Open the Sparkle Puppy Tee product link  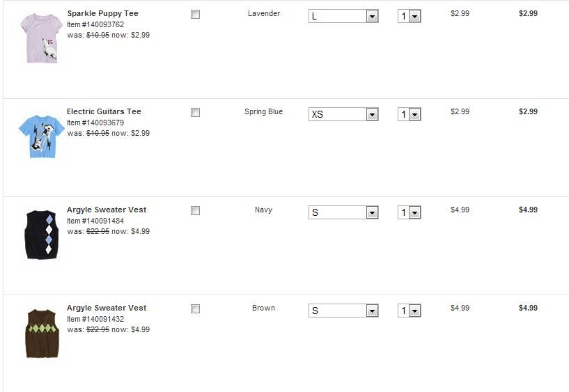[x=102, y=13]
